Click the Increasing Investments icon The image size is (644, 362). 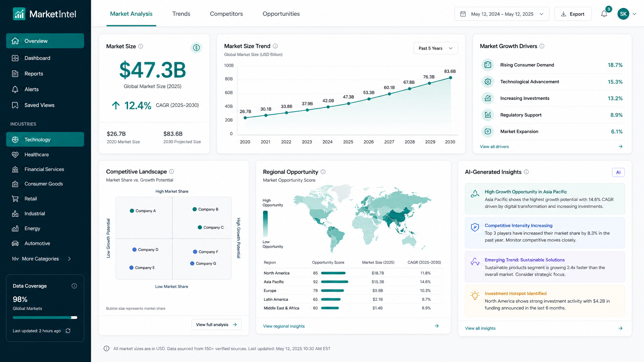click(488, 98)
